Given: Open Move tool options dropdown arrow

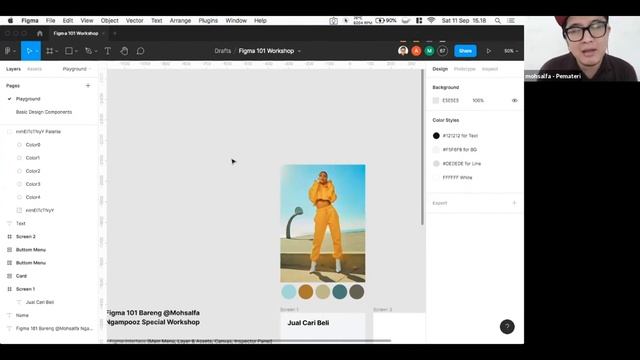Looking at the screenshot, I should [x=37, y=51].
